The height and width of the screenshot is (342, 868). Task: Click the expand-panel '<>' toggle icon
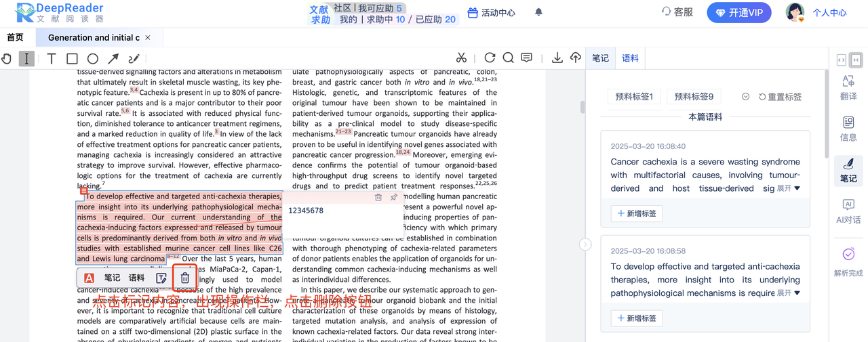pyautogui.click(x=841, y=60)
